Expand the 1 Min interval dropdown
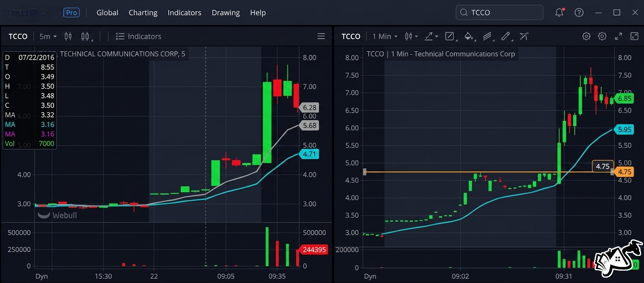 385,36
